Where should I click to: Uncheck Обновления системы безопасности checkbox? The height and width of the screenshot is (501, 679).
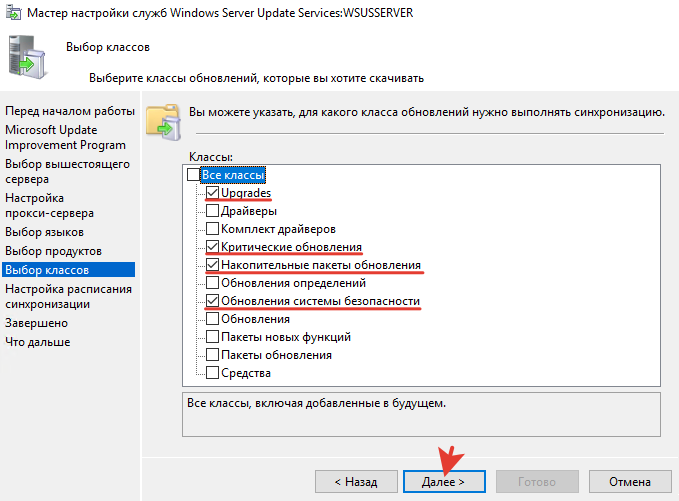[x=212, y=301]
